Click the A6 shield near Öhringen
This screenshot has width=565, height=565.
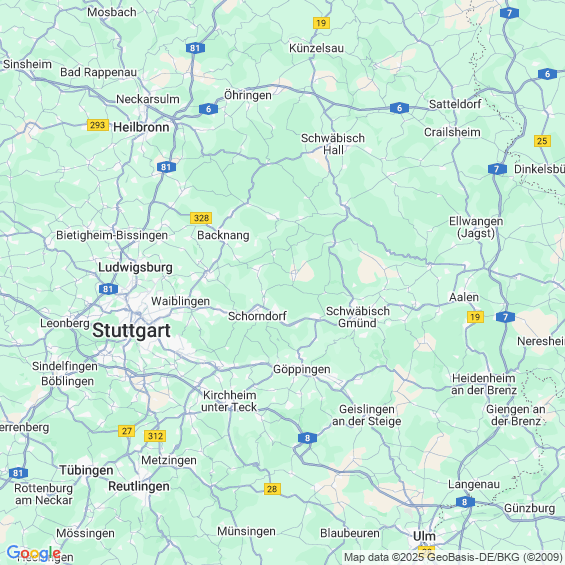(208, 109)
